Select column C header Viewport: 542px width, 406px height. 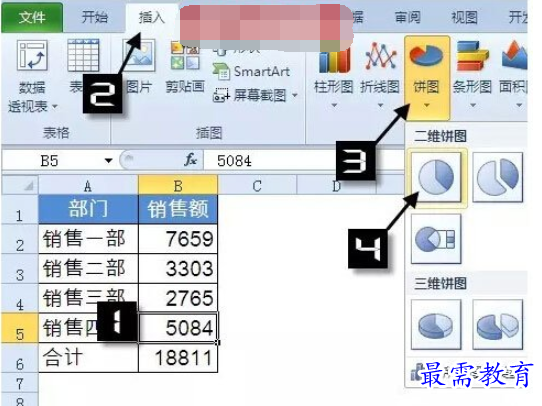point(257,186)
